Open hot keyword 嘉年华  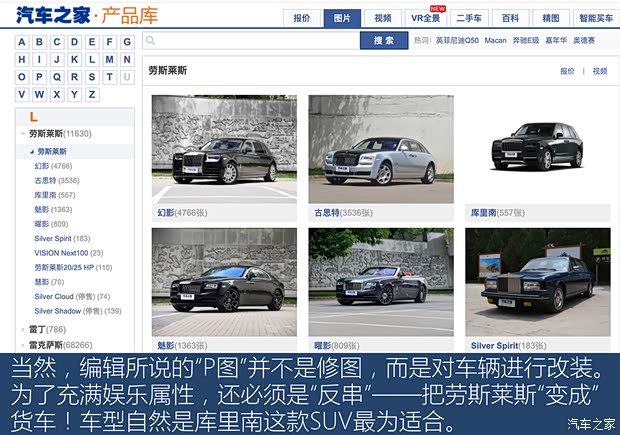[x=556, y=40]
